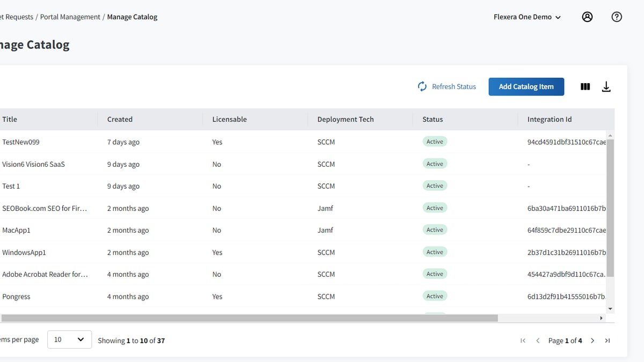Screen dimensions: 644x362
Task: Open the user account profile icon
Action: [588, 17]
